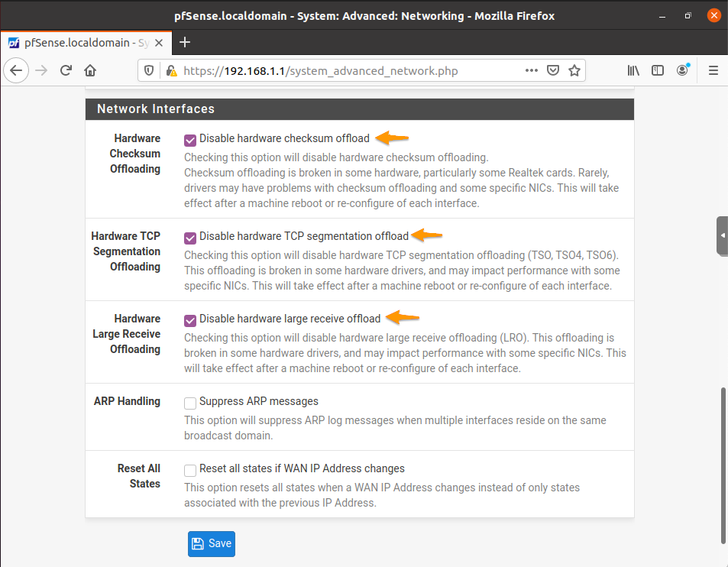Open the tracking protection shield icon

pos(148,70)
